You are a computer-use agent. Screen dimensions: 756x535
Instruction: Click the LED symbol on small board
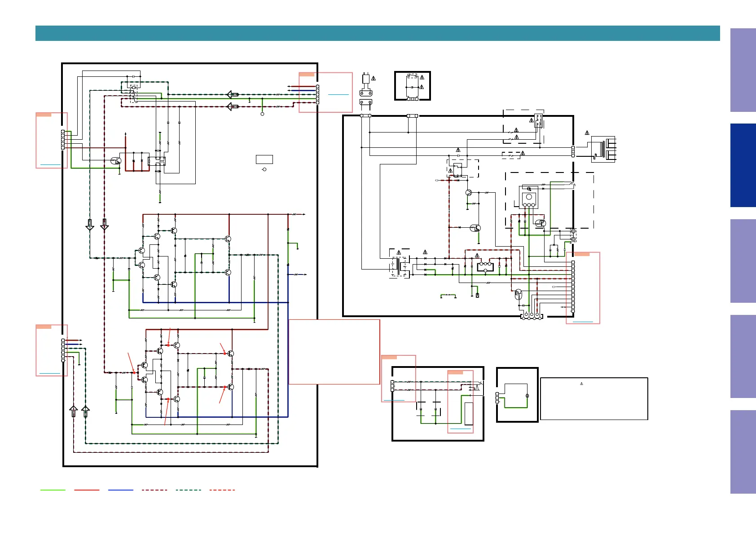[527, 396]
